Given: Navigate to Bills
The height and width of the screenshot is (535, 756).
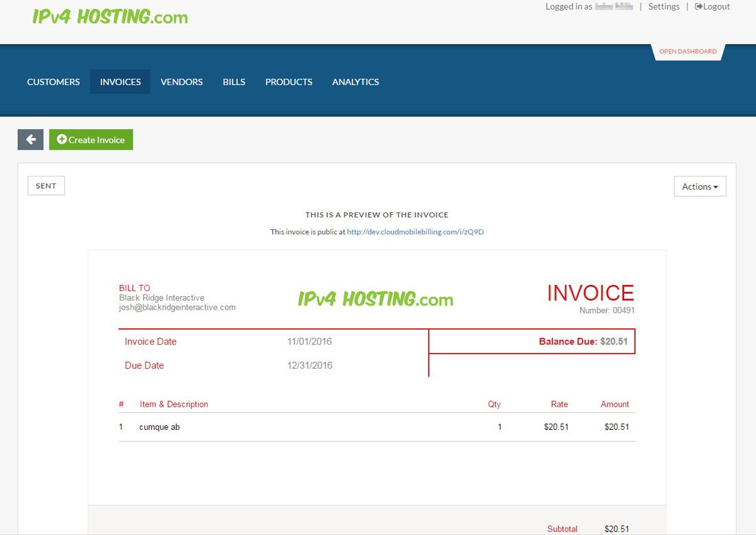Looking at the screenshot, I should click(234, 82).
